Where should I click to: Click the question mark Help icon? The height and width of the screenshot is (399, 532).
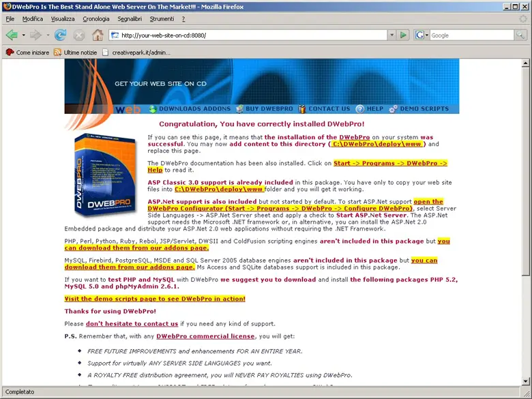tap(360, 109)
